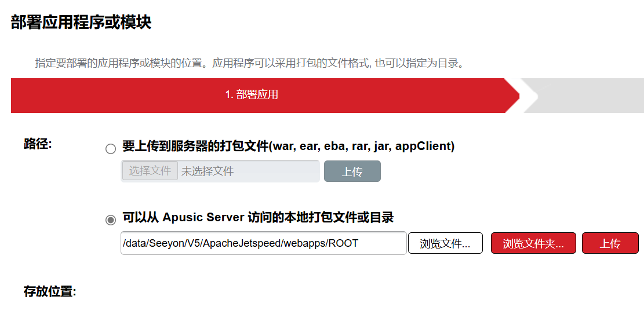Click the 部署应用程序或模块 page heading

click(x=81, y=22)
